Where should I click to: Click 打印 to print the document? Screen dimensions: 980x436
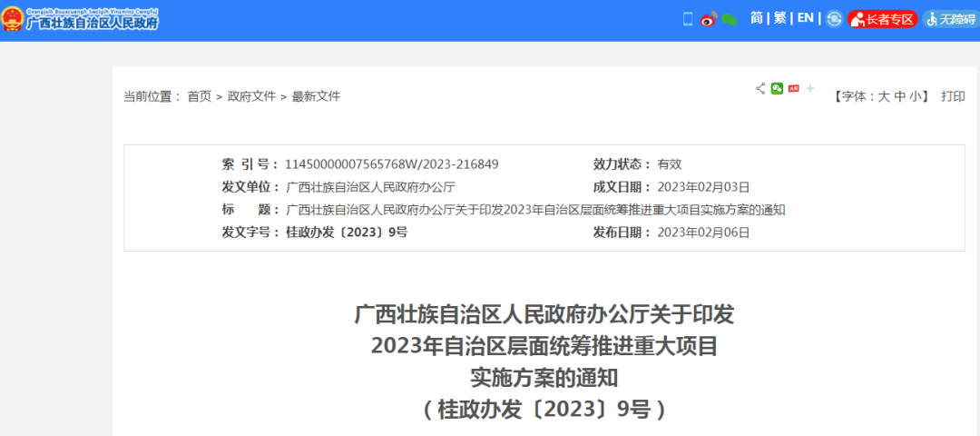click(953, 96)
